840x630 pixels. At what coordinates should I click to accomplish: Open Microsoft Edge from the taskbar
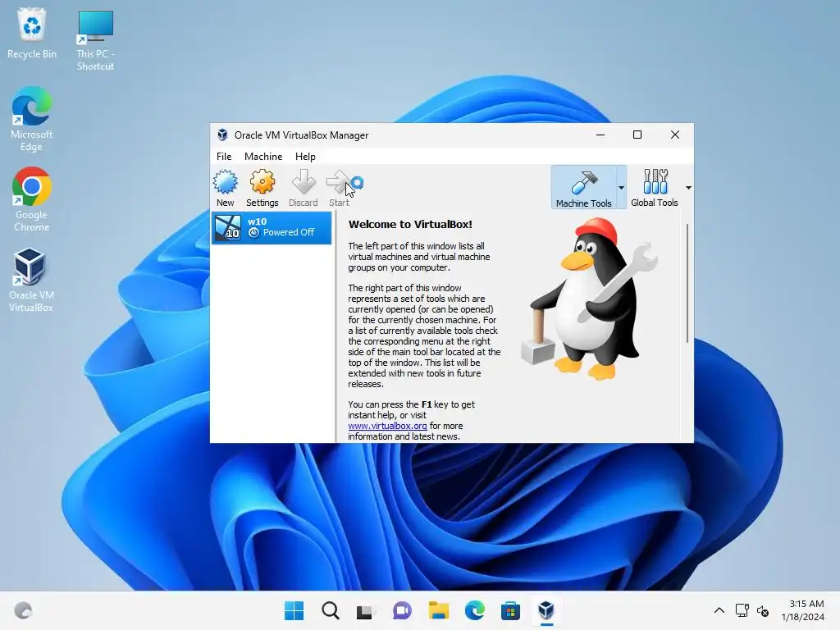pyautogui.click(x=475, y=610)
